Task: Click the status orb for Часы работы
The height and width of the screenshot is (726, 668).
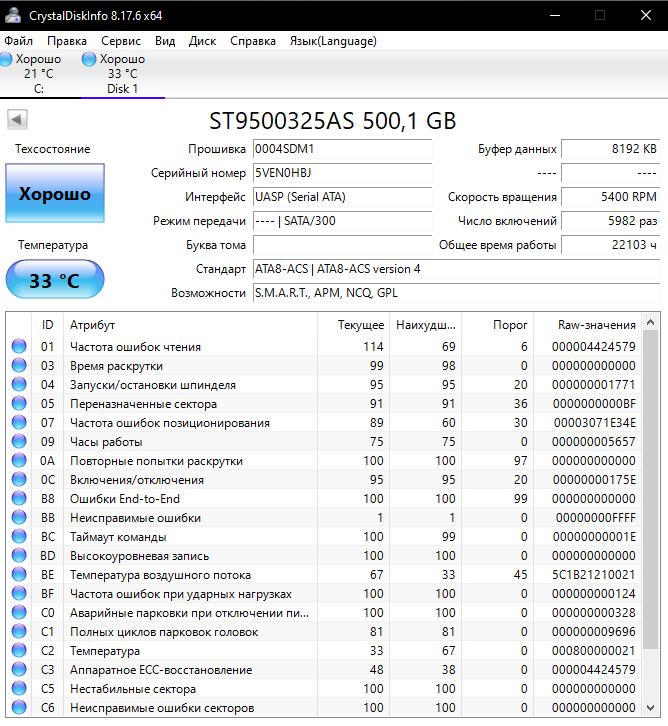Action: [19, 441]
